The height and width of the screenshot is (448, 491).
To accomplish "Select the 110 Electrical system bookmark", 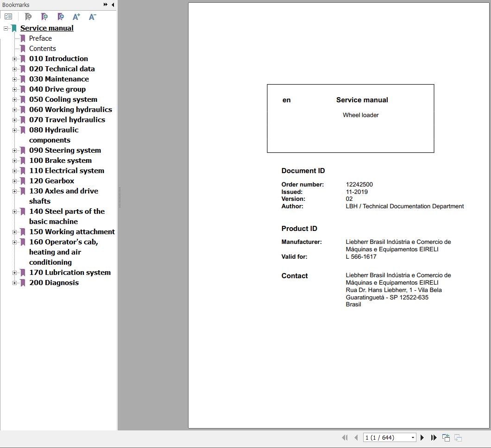I will point(67,170).
